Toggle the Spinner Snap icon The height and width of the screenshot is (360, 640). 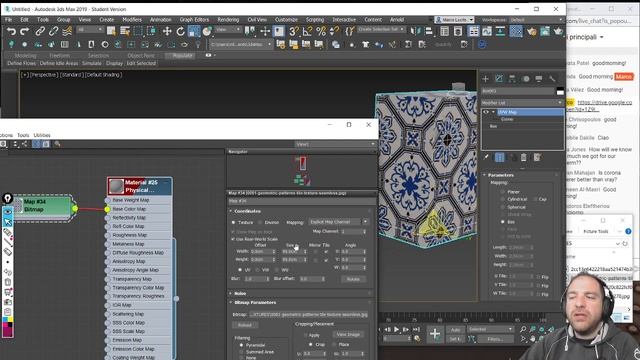[334, 31]
